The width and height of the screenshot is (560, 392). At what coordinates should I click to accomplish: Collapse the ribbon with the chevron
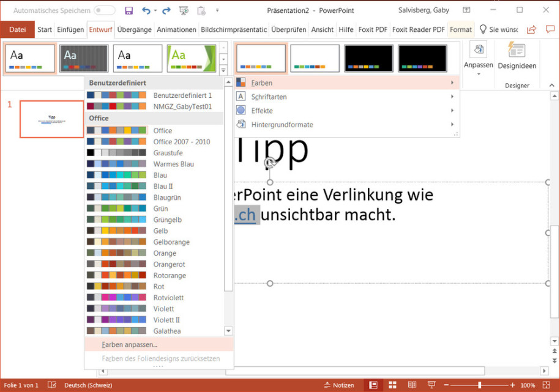point(552,86)
